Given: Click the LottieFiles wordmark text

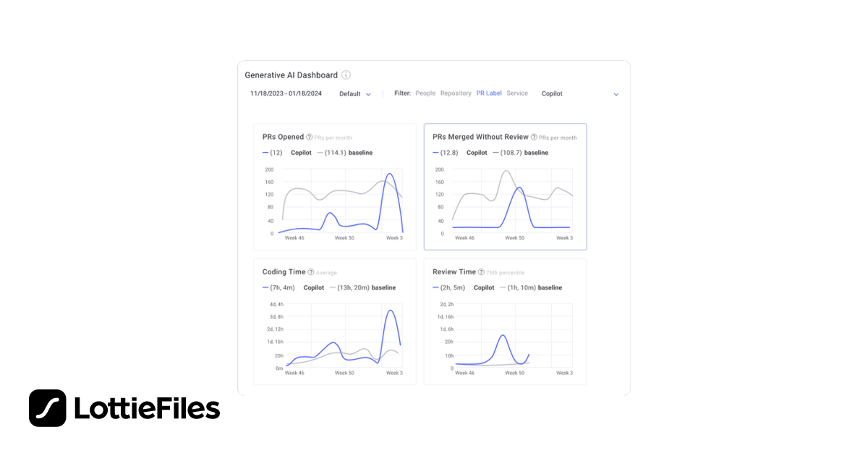Looking at the screenshot, I should point(147,409).
